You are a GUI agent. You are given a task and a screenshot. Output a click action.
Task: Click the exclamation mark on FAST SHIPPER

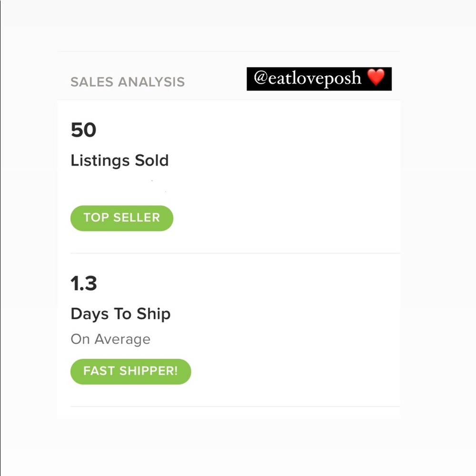tap(175, 371)
